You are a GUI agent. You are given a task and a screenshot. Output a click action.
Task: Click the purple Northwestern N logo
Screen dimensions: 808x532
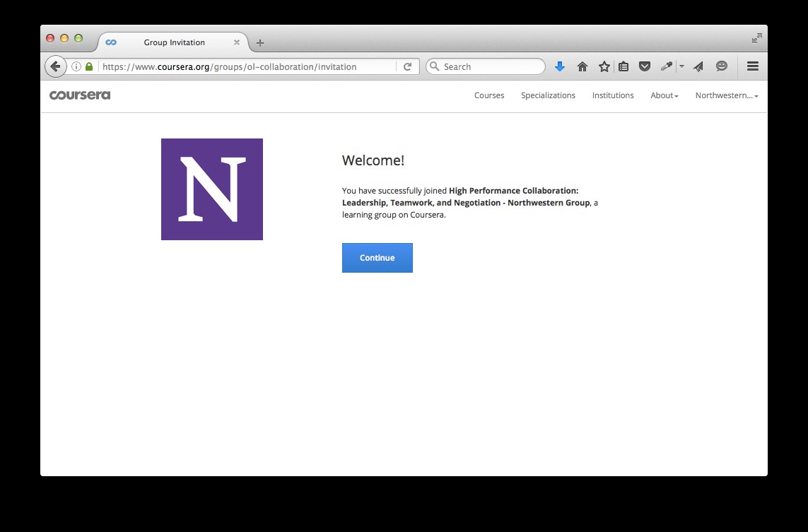[x=212, y=189]
